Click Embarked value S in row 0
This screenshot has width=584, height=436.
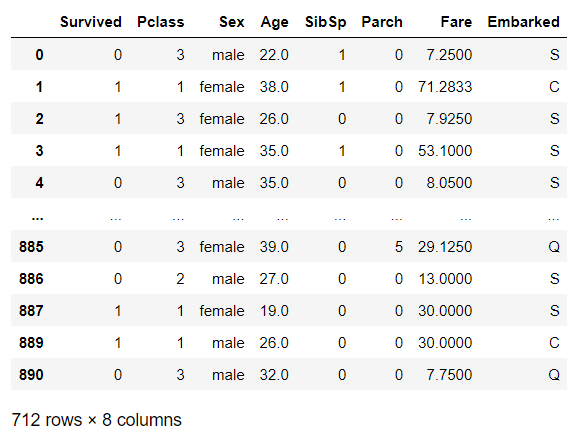tap(555, 55)
